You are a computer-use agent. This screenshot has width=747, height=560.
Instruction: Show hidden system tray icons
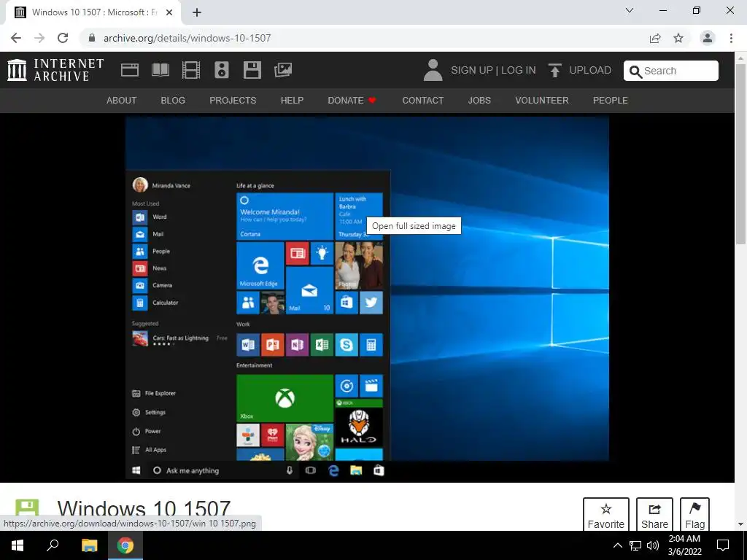617,545
